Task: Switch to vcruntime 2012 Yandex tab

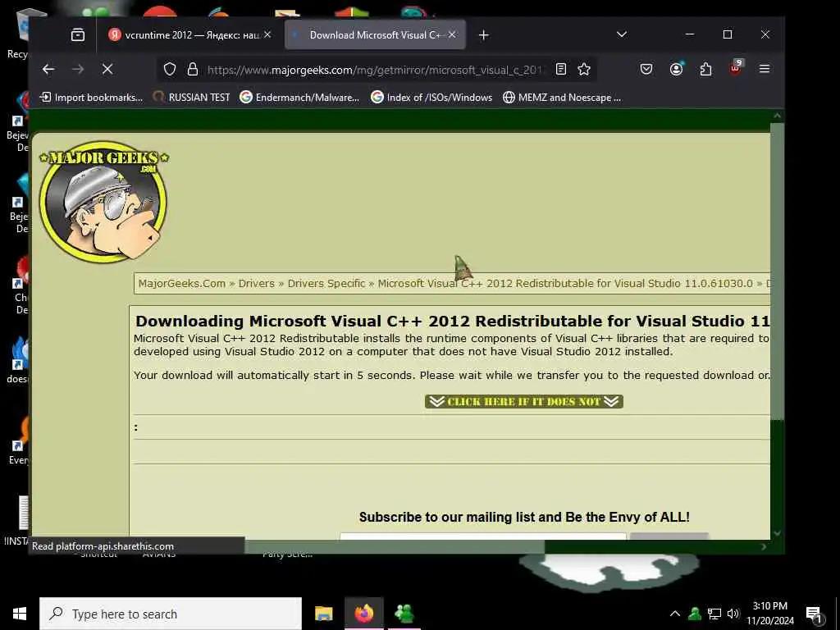Action: point(190,34)
